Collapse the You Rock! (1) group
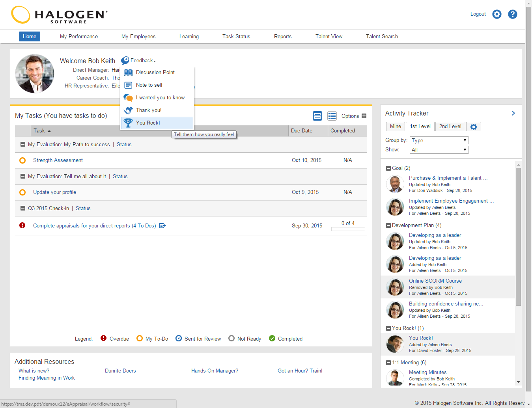This screenshot has width=532, height=408. coord(388,328)
